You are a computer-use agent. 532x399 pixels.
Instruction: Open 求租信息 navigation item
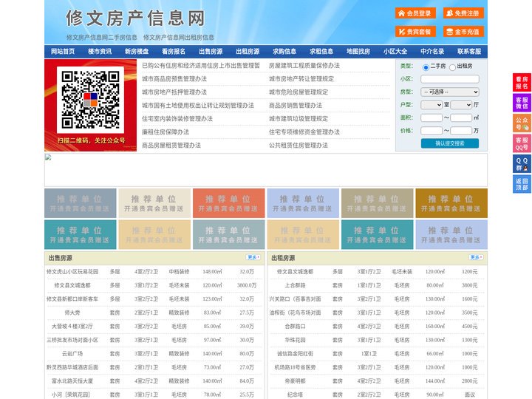point(321,52)
